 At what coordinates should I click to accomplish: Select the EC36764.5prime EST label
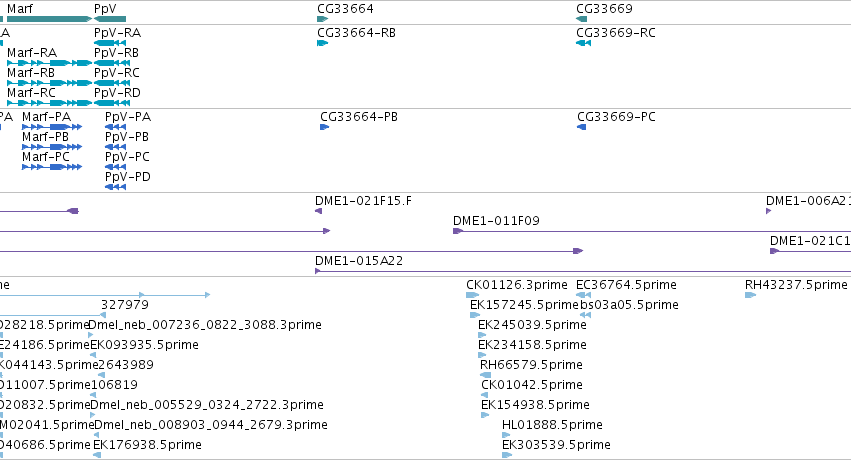(626, 285)
